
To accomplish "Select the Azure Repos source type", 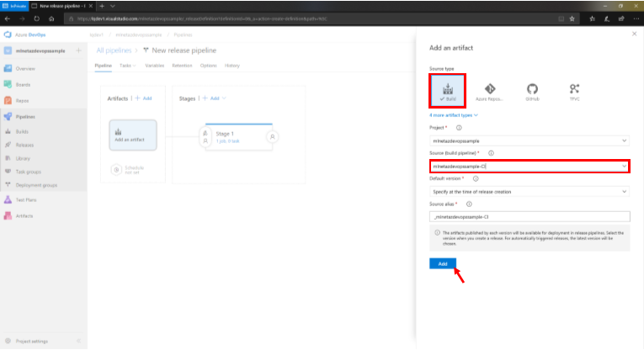I will (490, 92).
